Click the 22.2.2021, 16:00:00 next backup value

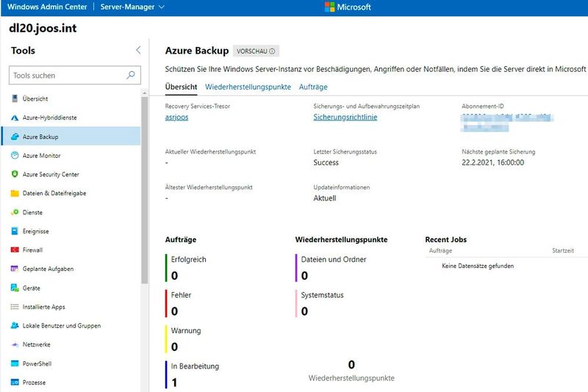click(x=492, y=162)
